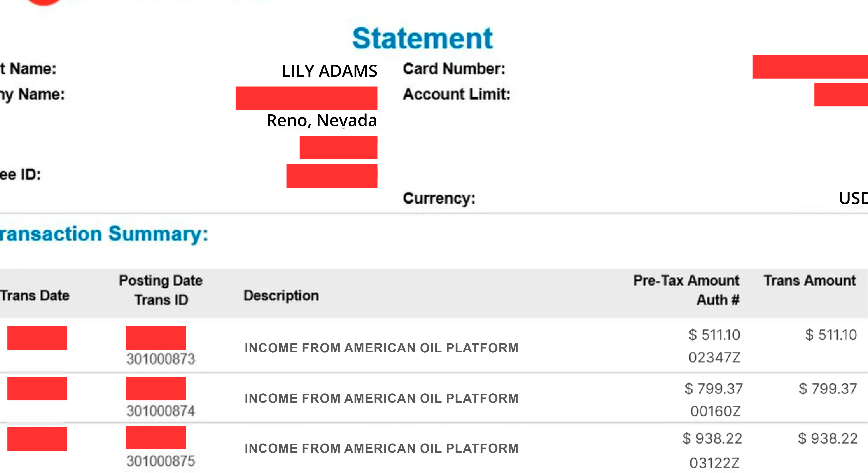Select transaction ID 301000873

tap(161, 359)
